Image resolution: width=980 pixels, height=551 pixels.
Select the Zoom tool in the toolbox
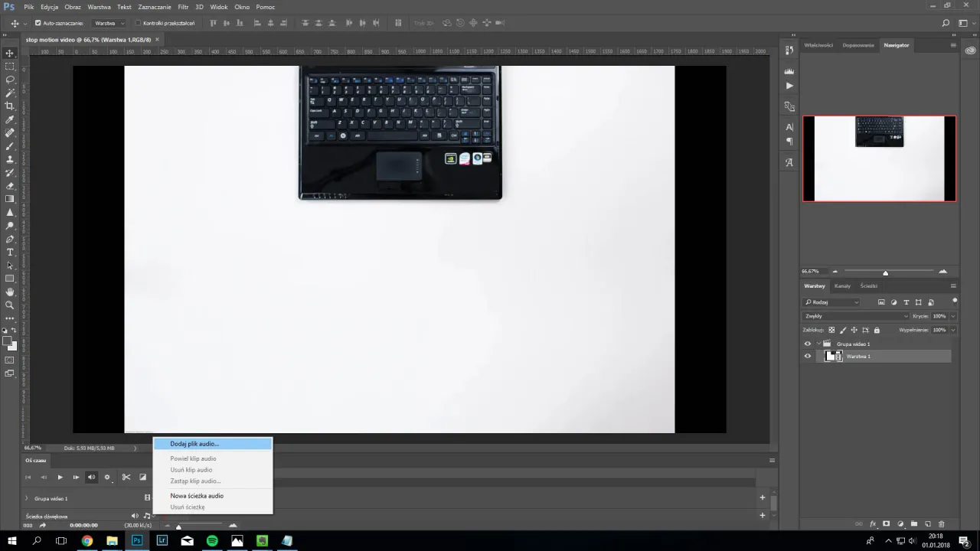point(10,305)
